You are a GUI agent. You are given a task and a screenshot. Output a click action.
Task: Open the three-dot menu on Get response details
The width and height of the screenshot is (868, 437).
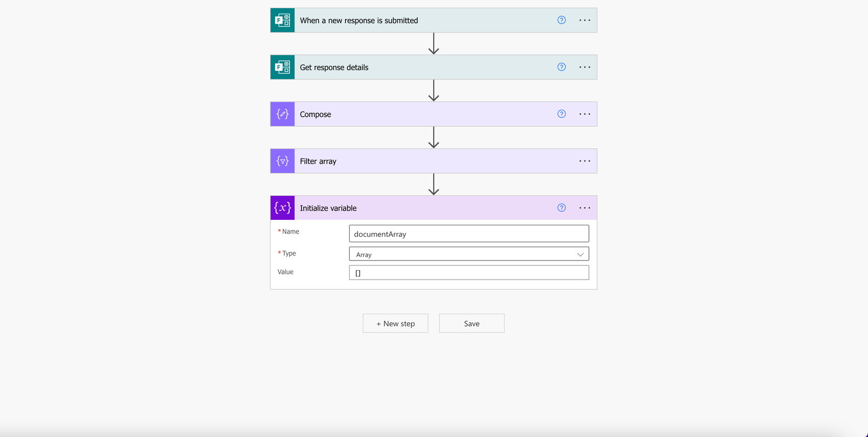[585, 67]
